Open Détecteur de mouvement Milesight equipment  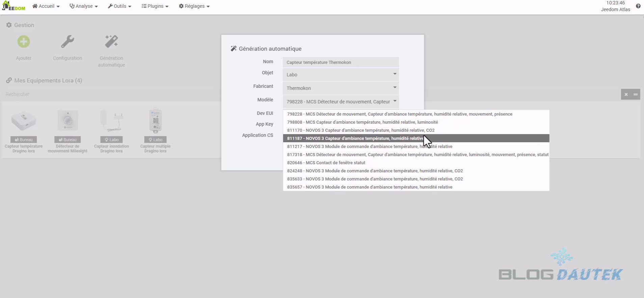tap(68, 122)
